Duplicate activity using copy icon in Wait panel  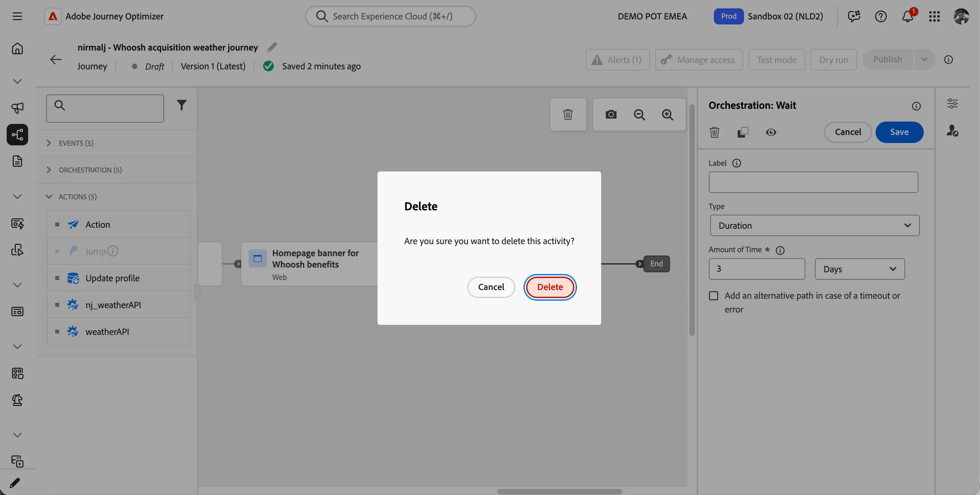743,132
